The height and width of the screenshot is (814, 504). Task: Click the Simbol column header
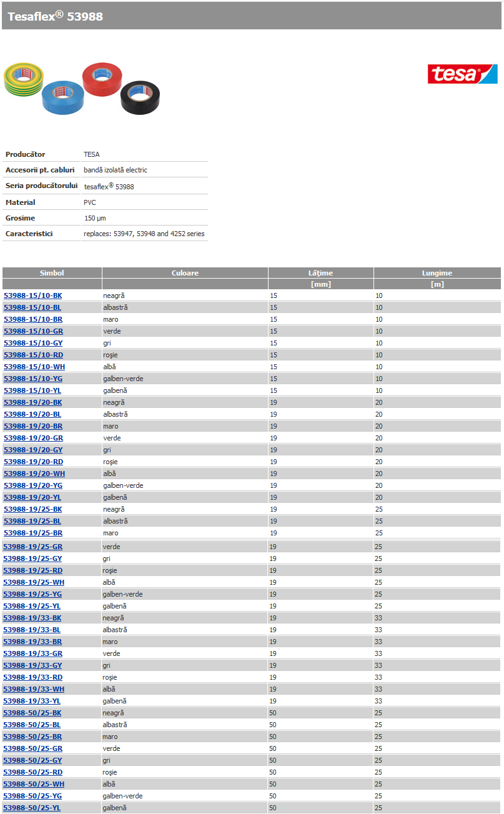tap(52, 273)
